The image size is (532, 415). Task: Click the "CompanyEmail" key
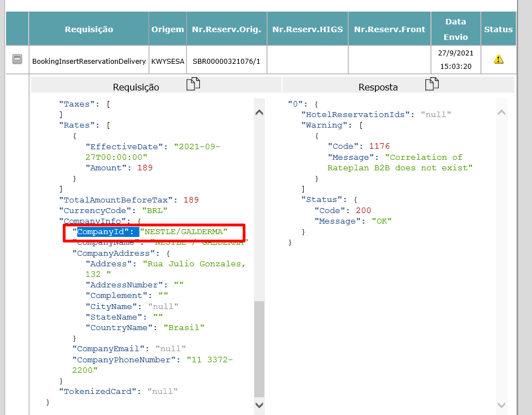(109, 348)
